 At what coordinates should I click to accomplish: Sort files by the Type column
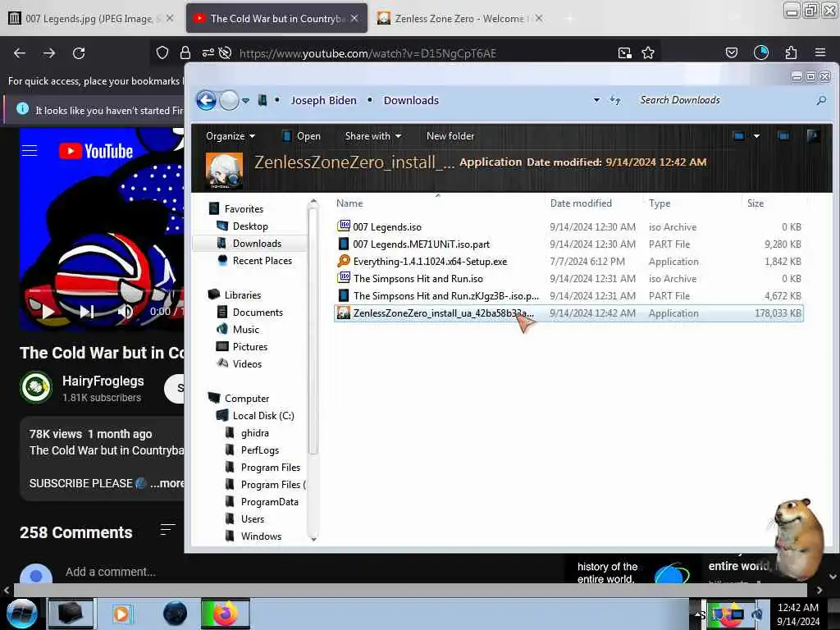point(660,203)
